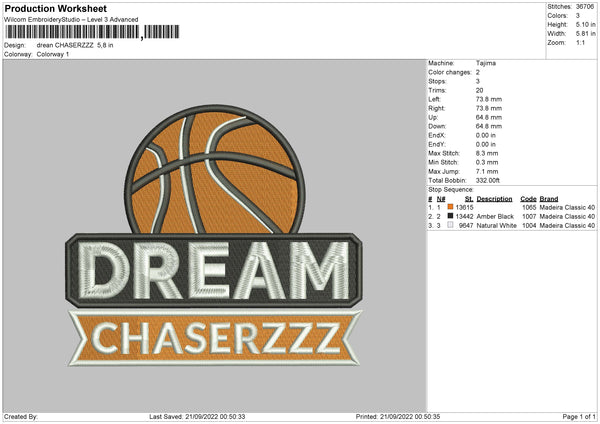Click the Height value 5.10 in

click(585, 24)
